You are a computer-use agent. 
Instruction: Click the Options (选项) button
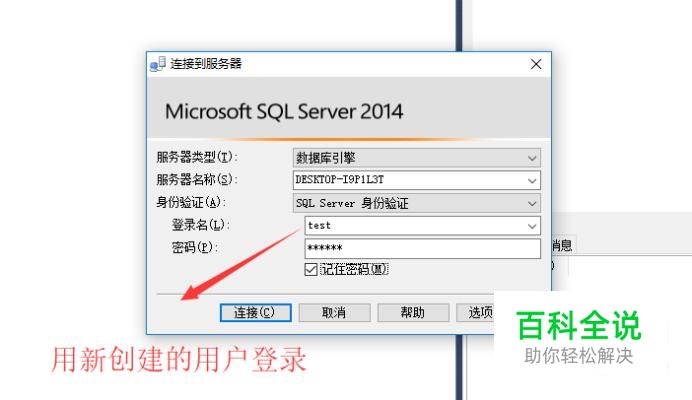click(x=475, y=313)
